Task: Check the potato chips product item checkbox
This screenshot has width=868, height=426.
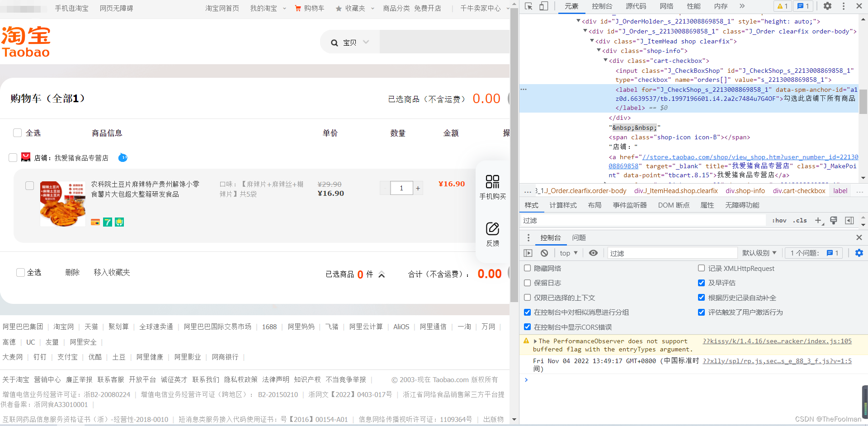Action: click(x=30, y=185)
